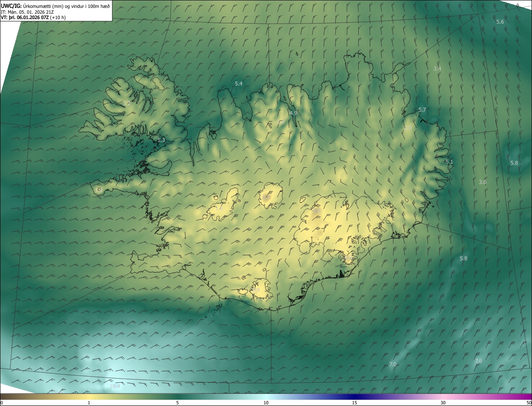
Task: Select the 15 tick label on the colorbar
Action: [355, 403]
